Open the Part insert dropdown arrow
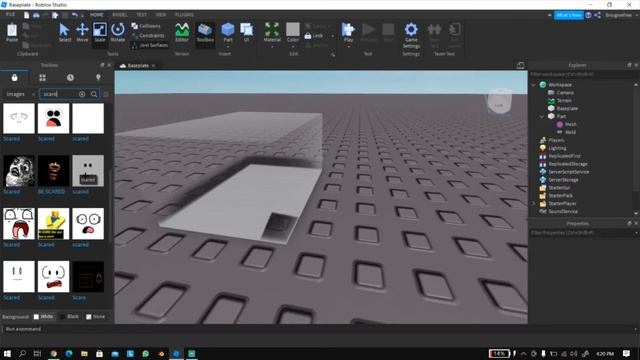Screen dimensions: 640x360 click(228, 47)
